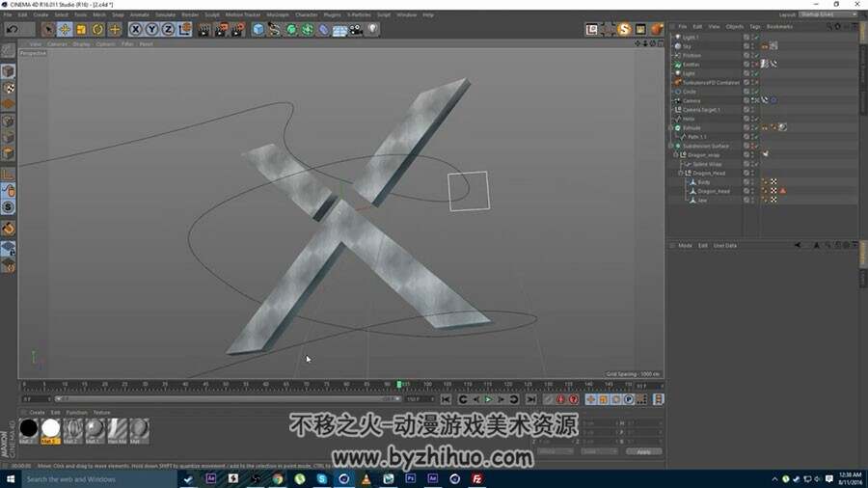This screenshot has width=868, height=488.
Task: Open User Data menu in Attribute Manager
Action: (x=724, y=246)
